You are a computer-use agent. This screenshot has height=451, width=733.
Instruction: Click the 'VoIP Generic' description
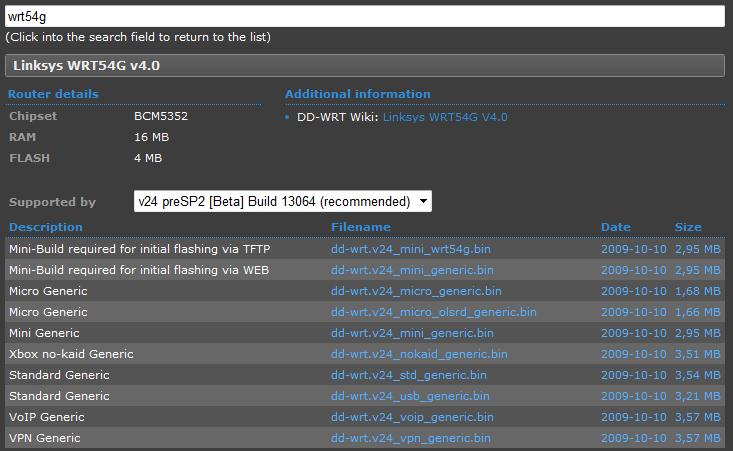pos(47,417)
